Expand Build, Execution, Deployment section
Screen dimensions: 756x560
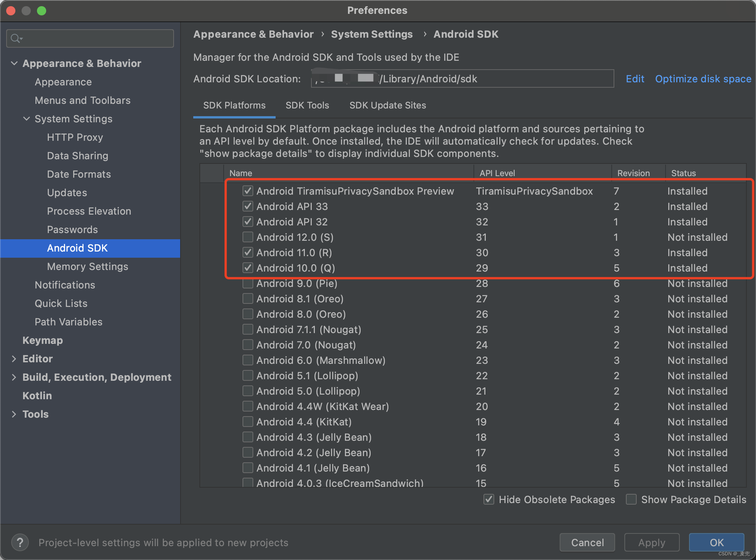[14, 377]
